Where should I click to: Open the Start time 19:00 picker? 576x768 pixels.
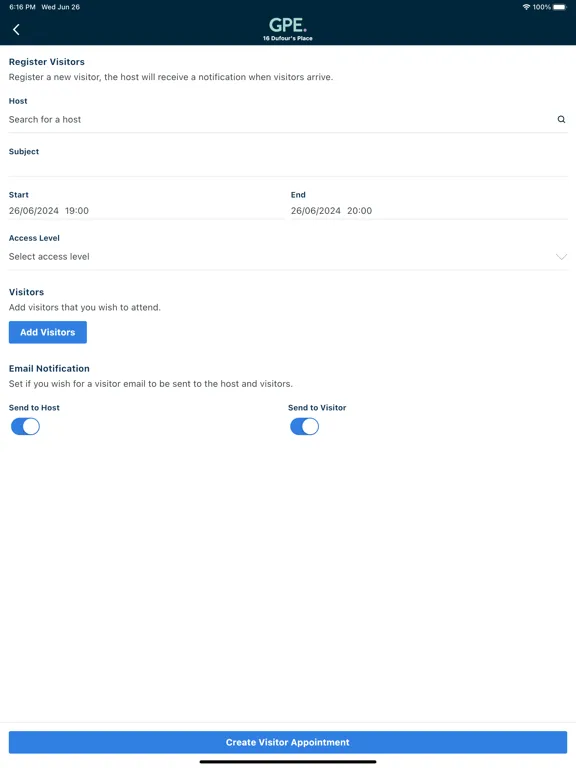(x=77, y=211)
